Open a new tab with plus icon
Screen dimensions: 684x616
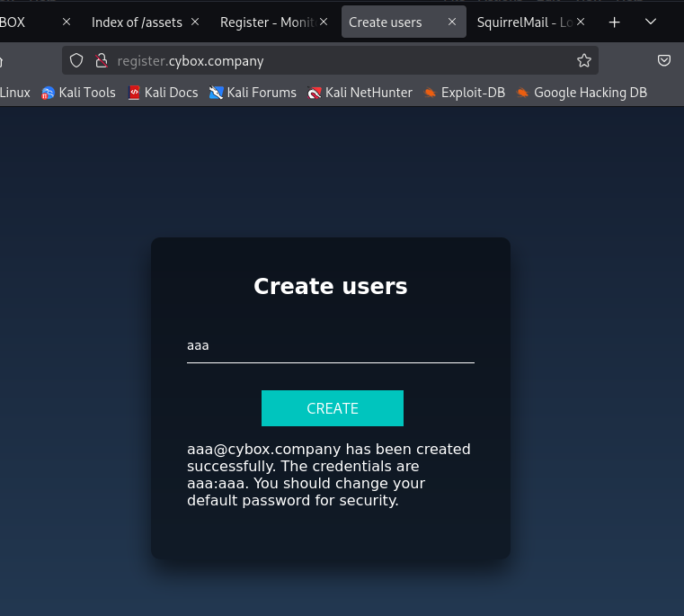tap(615, 22)
